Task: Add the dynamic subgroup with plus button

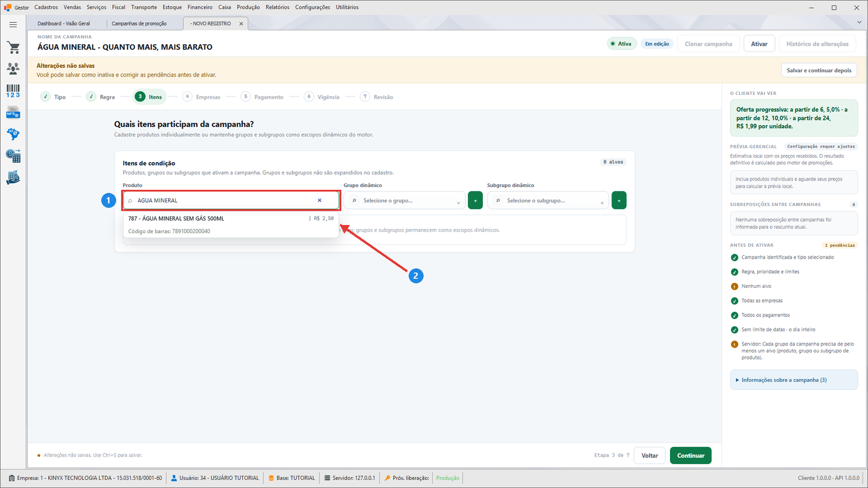Action: (x=619, y=201)
